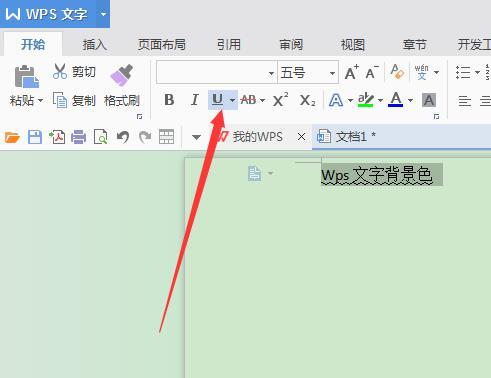The height and width of the screenshot is (378, 491).
Task: Click the scissors Cut icon
Action: click(x=60, y=71)
